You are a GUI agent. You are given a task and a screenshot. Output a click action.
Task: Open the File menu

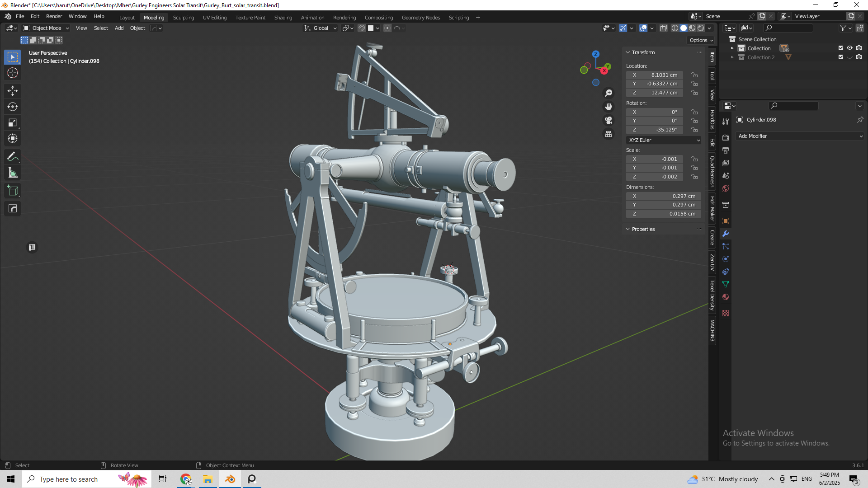coord(20,16)
